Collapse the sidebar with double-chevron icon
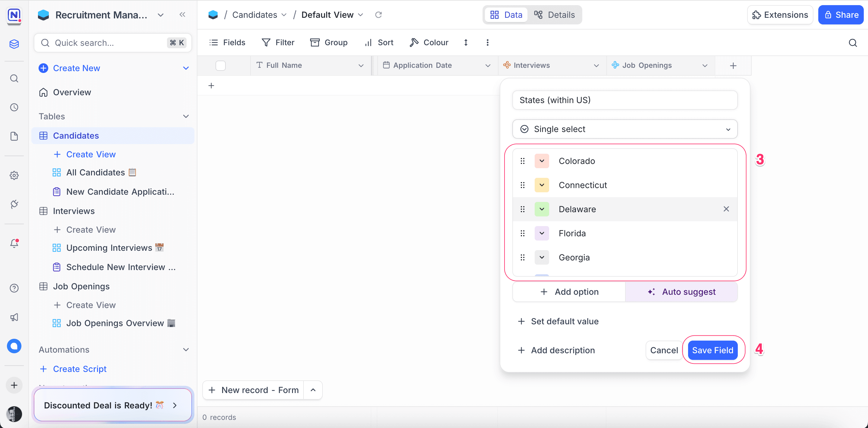This screenshot has width=868, height=428. tap(182, 14)
